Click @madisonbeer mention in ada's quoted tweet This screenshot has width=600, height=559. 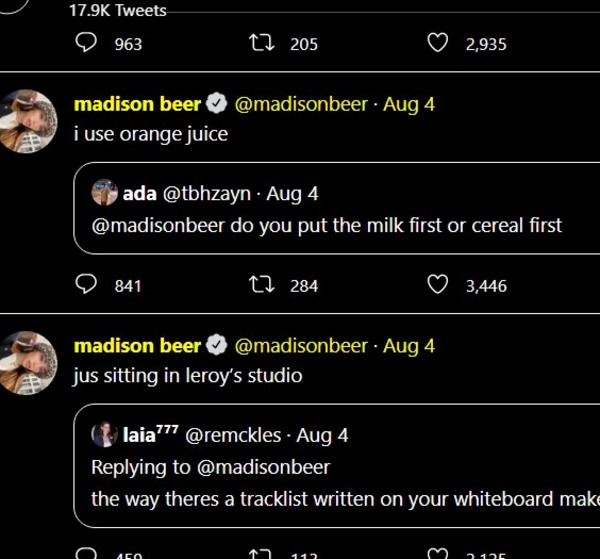pyautogui.click(x=158, y=225)
